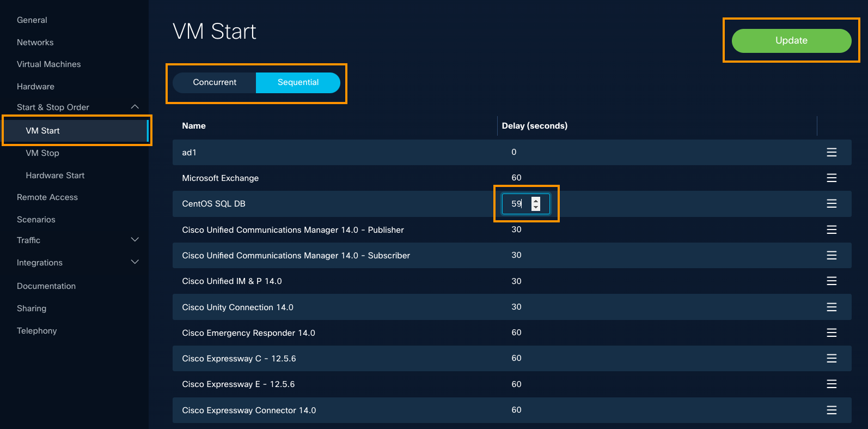The width and height of the screenshot is (868, 429).
Task: Click Cisco Unified Communications Manager 14.0 - Publisher
Action: coord(293,230)
